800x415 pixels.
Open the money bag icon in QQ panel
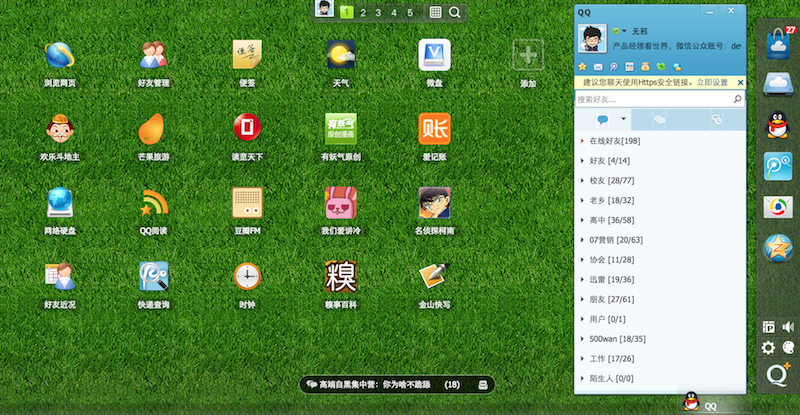645,67
